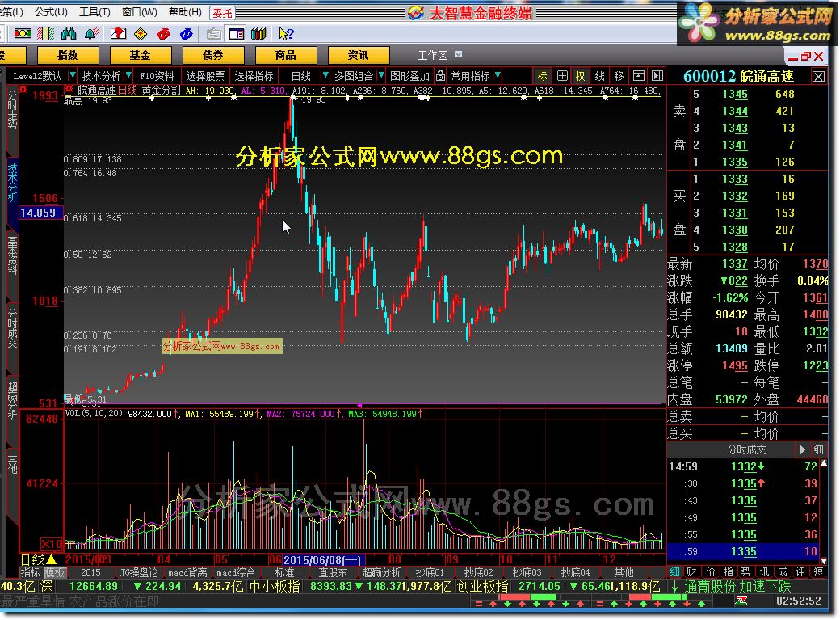Click the 资讯 category button

click(x=358, y=55)
